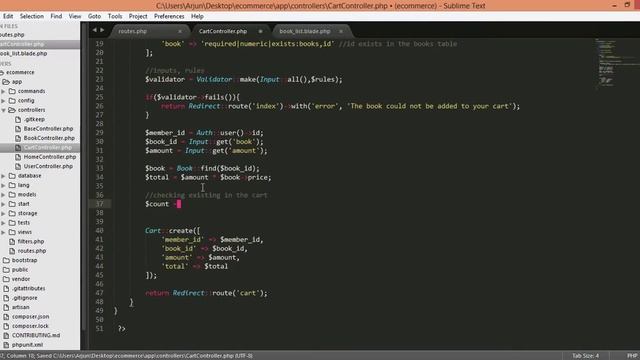Image resolution: width=640 pixels, height=360 pixels.
Task: Open the Help menu
Action: [197, 16]
